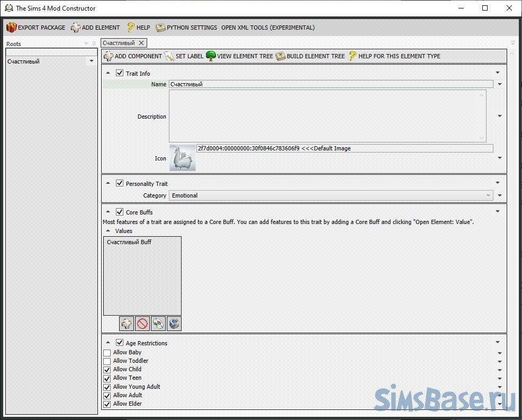Click the puzzle add icon under Core Buffs values
The image size is (522, 420).
pyautogui.click(x=126, y=324)
